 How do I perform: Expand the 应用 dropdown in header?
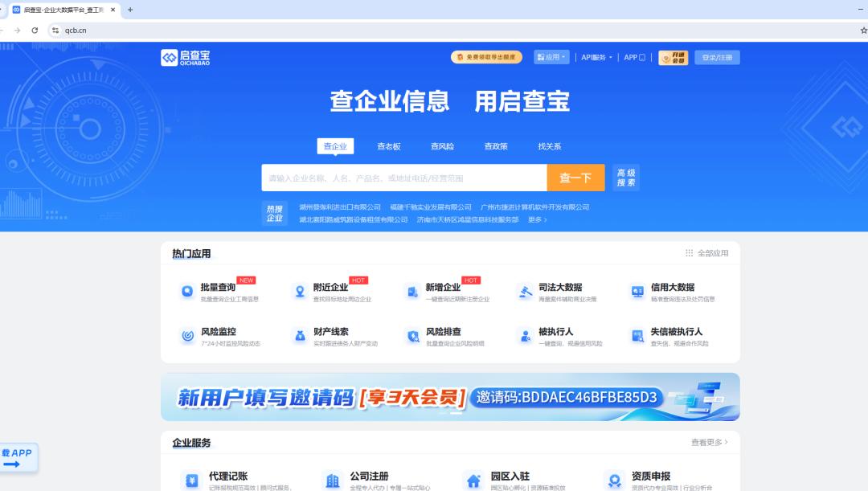pyautogui.click(x=551, y=57)
